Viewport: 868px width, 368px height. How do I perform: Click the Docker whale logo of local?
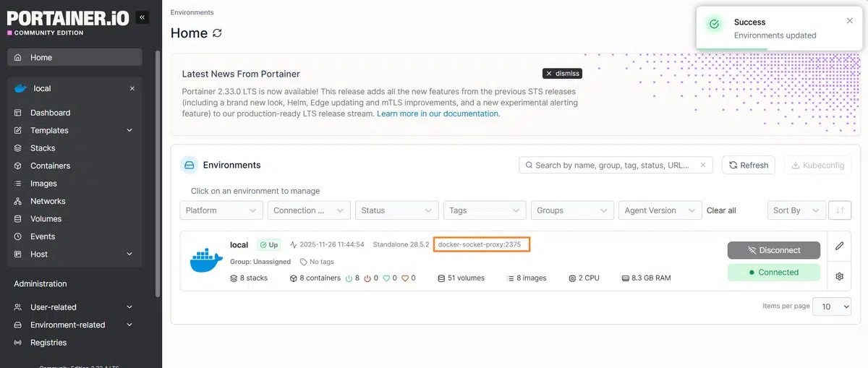click(206, 260)
